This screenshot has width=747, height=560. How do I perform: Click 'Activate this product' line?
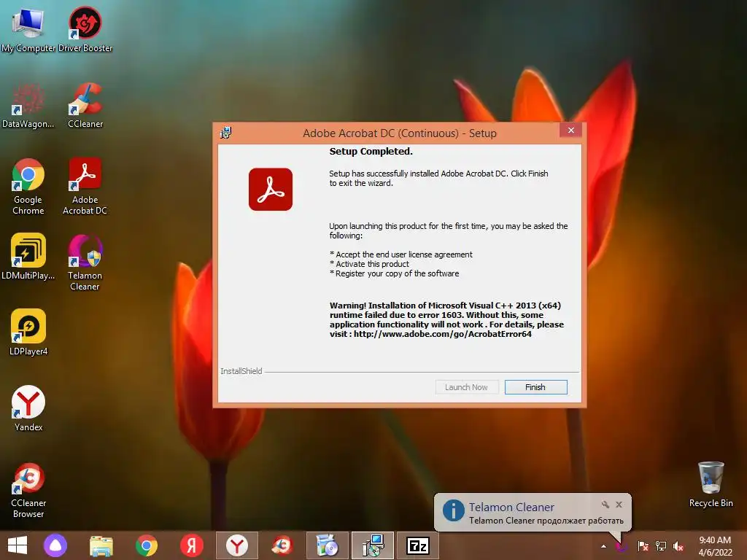tap(369, 264)
